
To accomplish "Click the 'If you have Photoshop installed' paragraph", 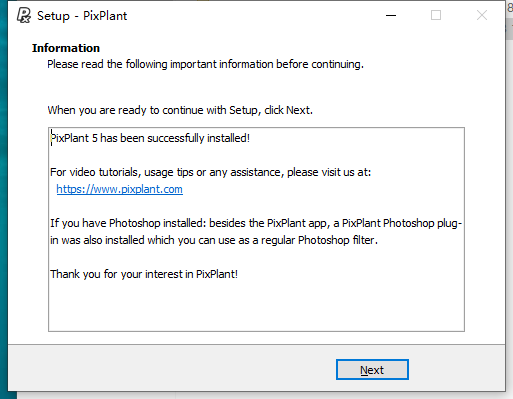I will point(256,232).
